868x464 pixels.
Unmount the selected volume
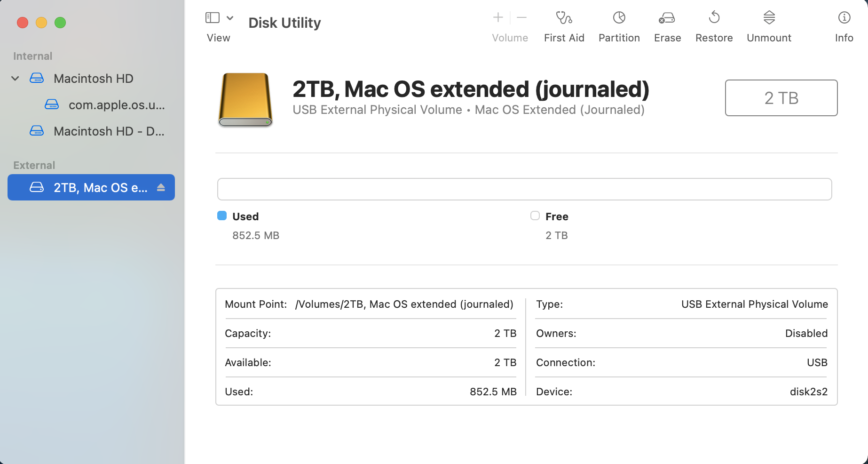tap(769, 18)
